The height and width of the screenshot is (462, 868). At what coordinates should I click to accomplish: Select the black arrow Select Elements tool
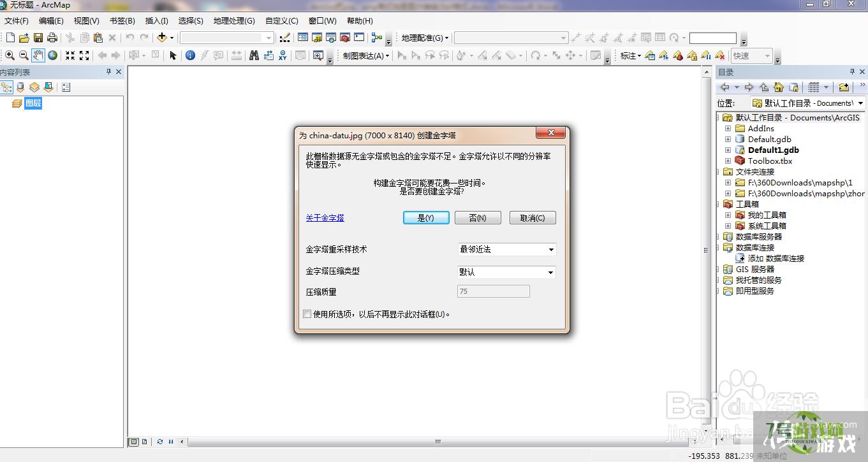[173, 55]
